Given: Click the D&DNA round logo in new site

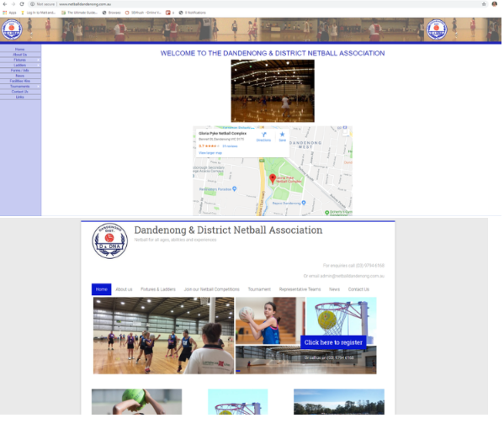Looking at the screenshot, I should [110, 241].
